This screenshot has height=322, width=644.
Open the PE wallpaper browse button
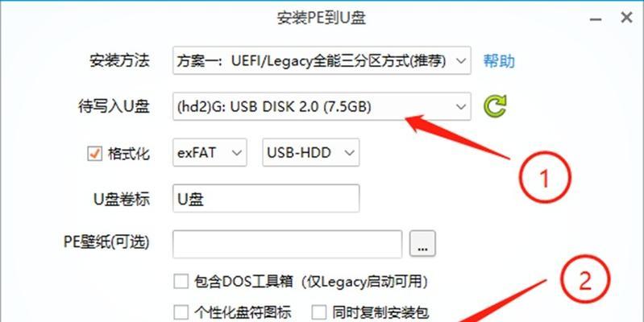pos(422,244)
